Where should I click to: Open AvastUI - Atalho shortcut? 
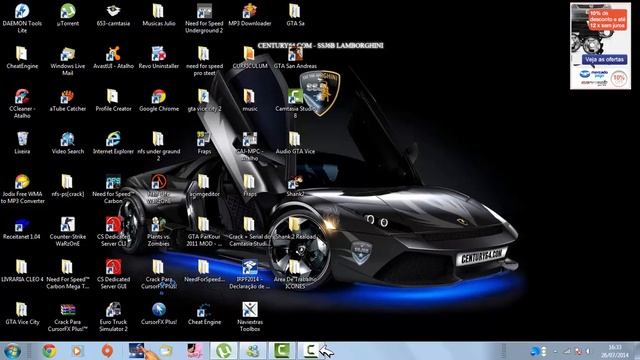coord(113,58)
